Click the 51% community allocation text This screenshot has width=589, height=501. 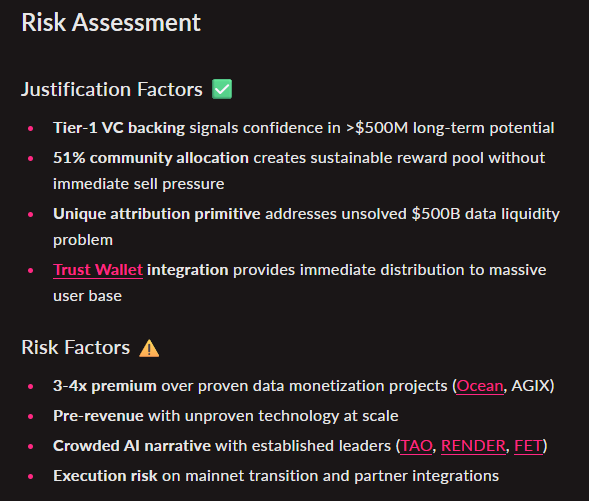(151, 158)
